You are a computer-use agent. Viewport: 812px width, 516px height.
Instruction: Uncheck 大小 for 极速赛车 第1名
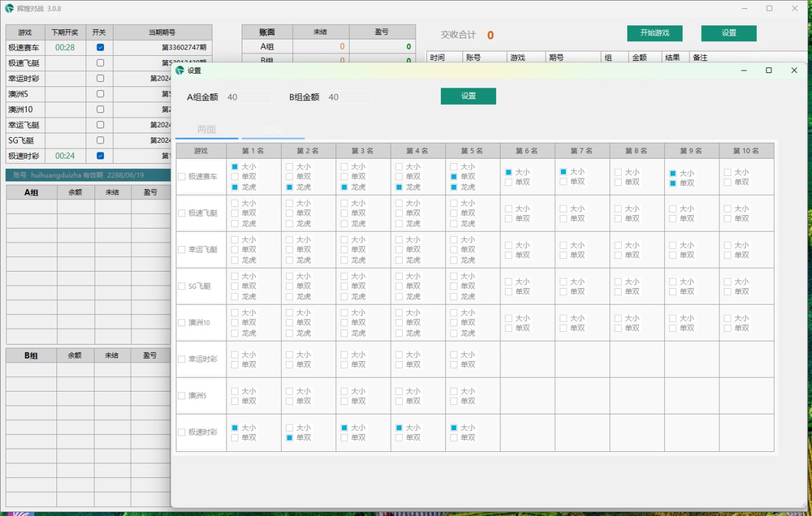(235, 166)
